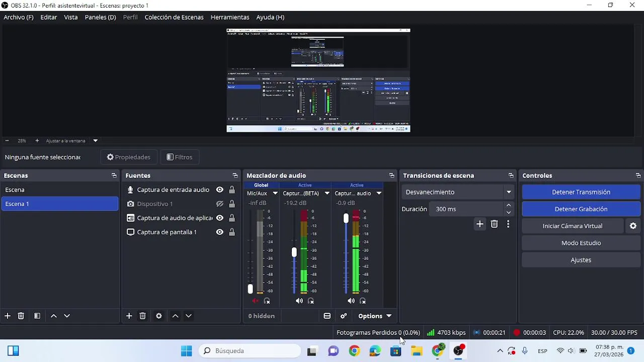This screenshot has height=362, width=644.
Task: Toggle lock on Captura de entrada audio
Action: [x=232, y=190]
